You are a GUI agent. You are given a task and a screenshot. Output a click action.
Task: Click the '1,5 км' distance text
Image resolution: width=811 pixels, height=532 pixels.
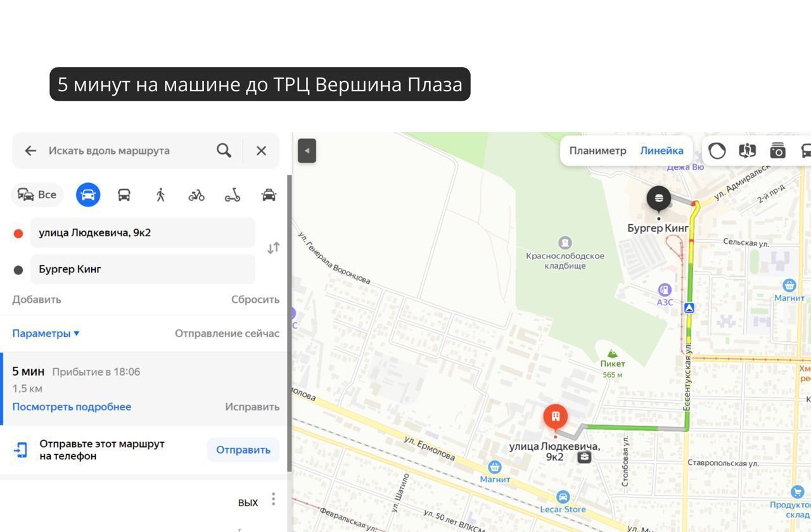tap(27, 388)
